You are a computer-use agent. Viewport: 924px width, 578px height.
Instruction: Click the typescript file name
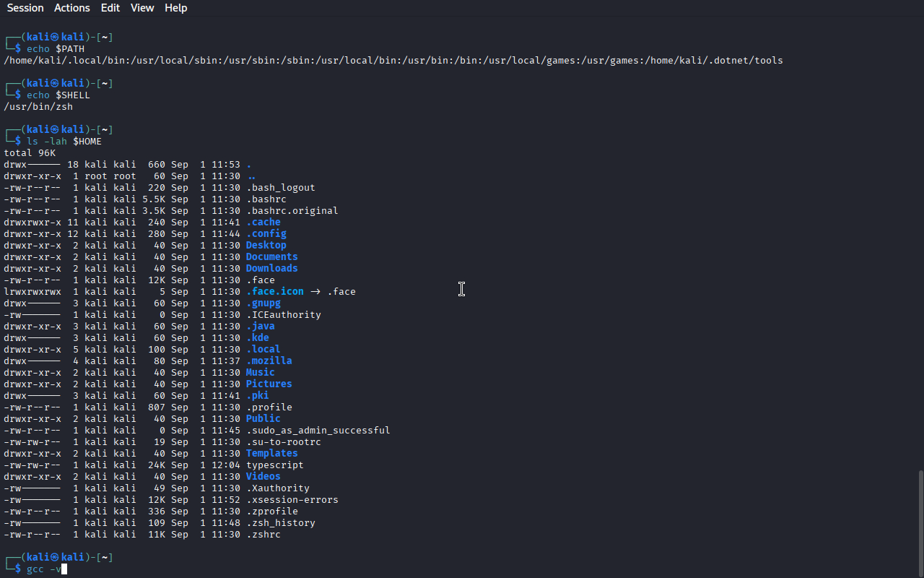tap(275, 465)
